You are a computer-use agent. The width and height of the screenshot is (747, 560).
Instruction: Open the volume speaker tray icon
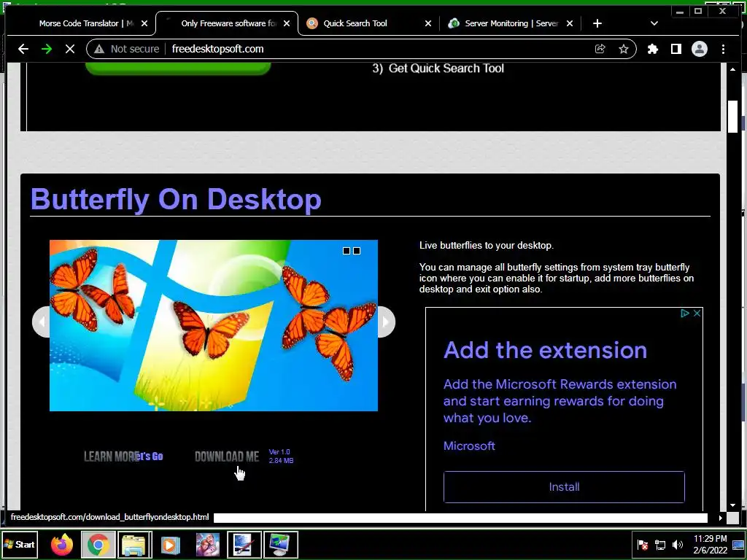click(x=677, y=545)
